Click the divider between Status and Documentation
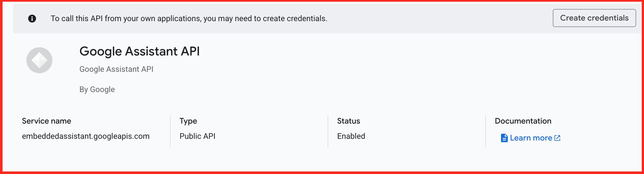The height and width of the screenshot is (174, 644). tap(486, 131)
